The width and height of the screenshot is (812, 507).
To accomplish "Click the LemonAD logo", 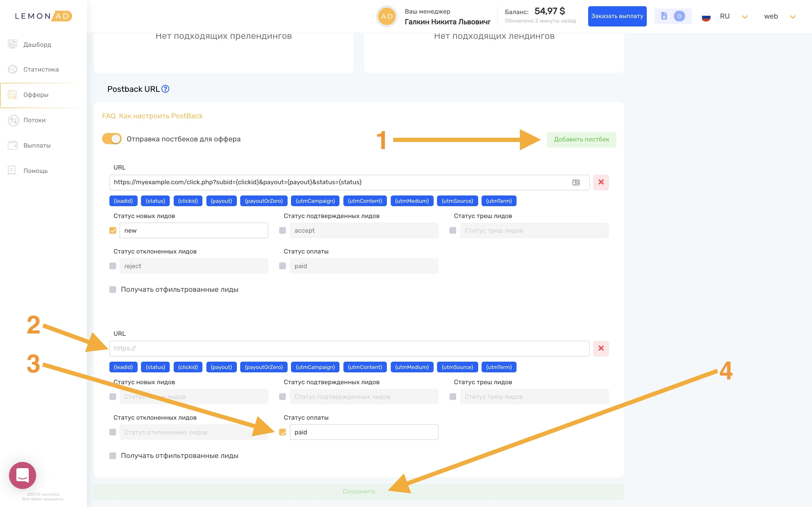I will pos(43,16).
